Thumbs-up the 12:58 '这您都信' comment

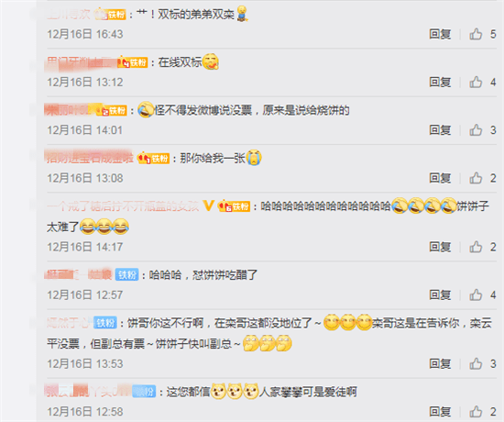pos(476,412)
